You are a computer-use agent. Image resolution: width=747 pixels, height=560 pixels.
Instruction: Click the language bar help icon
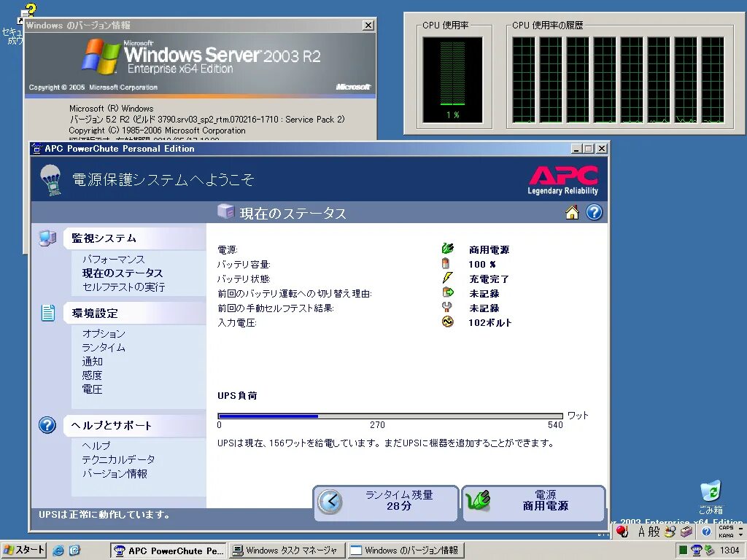706,532
